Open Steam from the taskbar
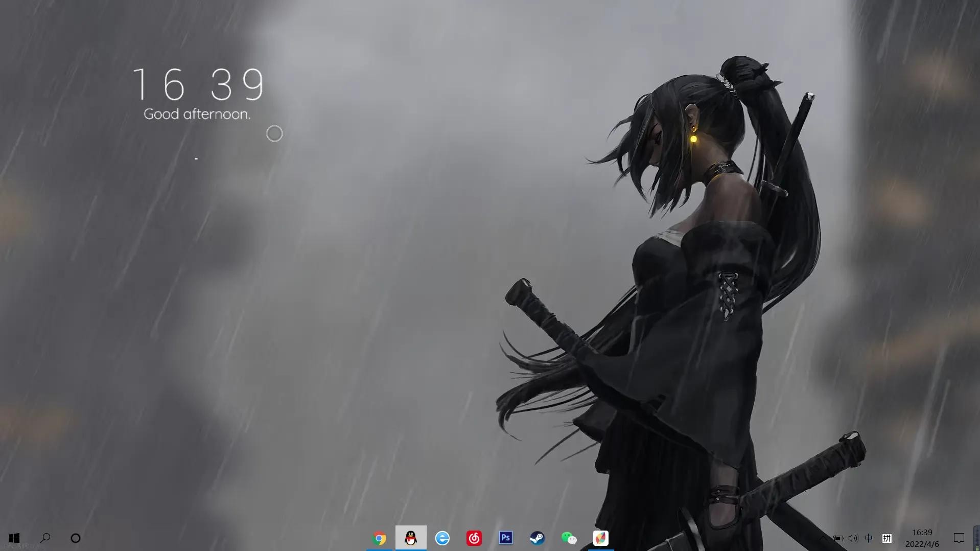The image size is (980, 551). point(537,538)
